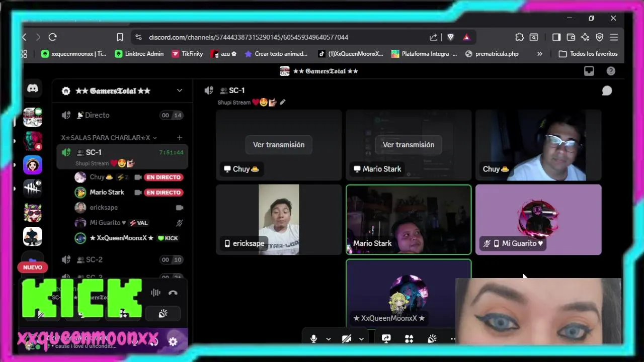This screenshot has width=644, height=362.
Task: Open Crear texto animado bookmark
Action: pyautogui.click(x=276, y=54)
